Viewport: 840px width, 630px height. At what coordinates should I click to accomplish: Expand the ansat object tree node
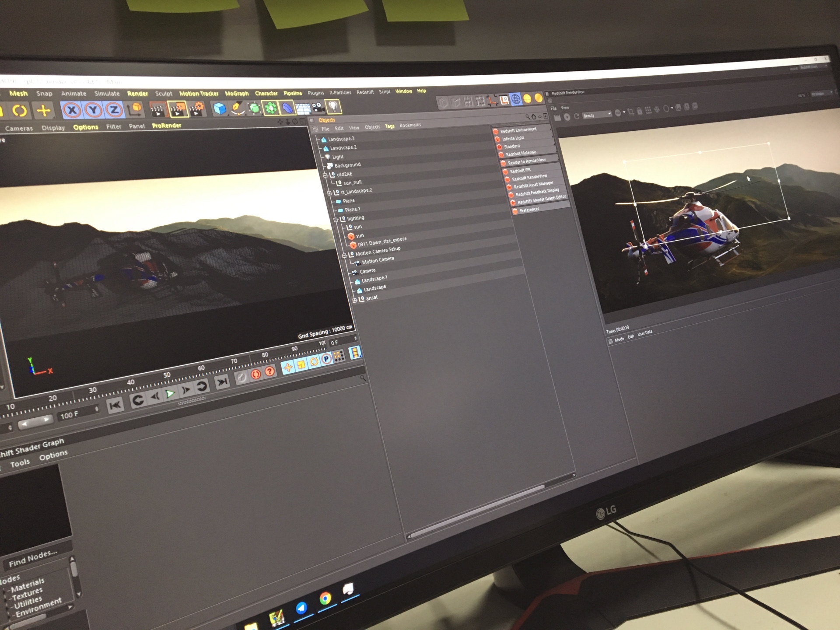pos(355,300)
